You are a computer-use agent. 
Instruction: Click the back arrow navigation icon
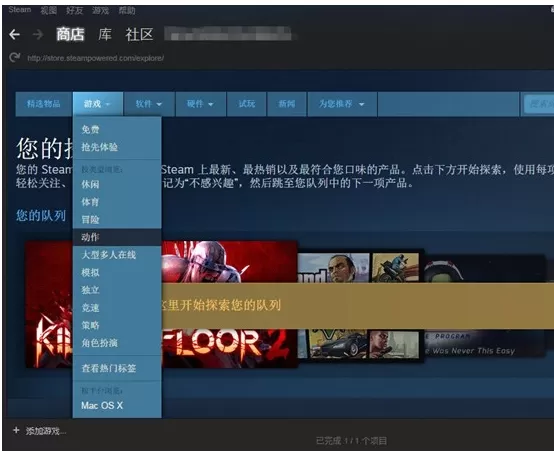pyautogui.click(x=14, y=35)
